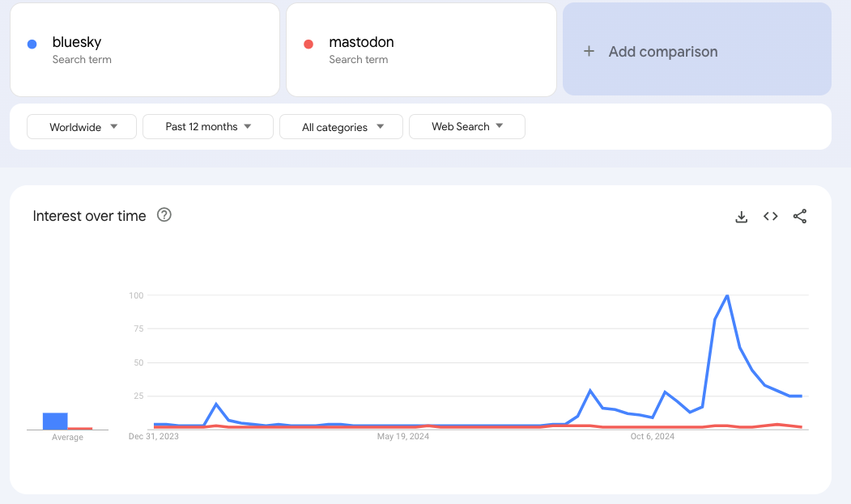Open the All categories dropdown
Screen dimensions: 851x504
(341, 127)
